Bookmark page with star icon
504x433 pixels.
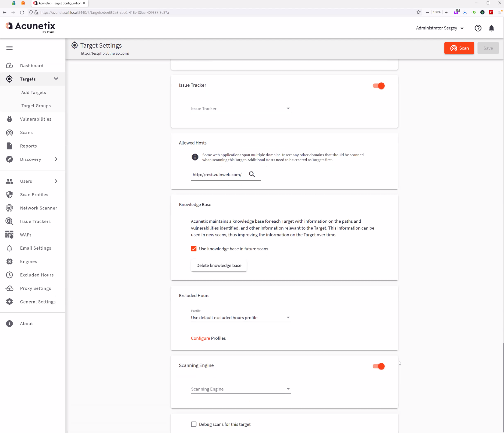point(418,12)
